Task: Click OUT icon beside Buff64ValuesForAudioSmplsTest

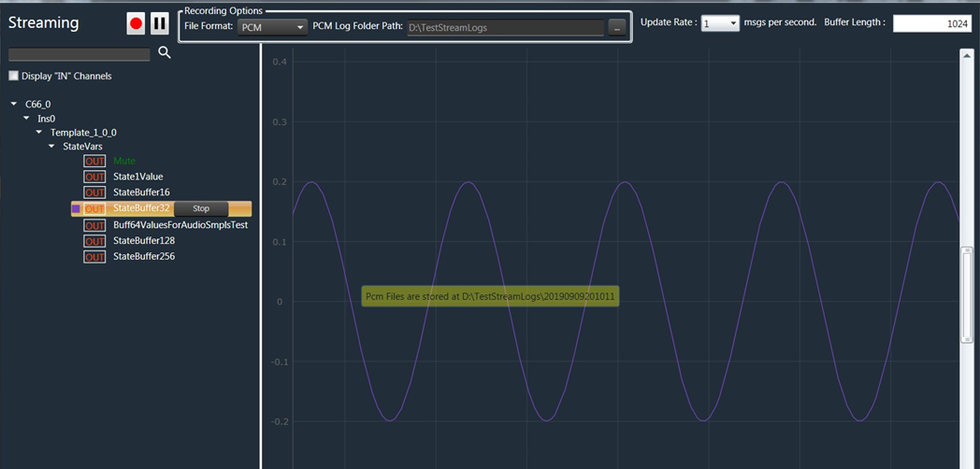Action: coord(94,225)
